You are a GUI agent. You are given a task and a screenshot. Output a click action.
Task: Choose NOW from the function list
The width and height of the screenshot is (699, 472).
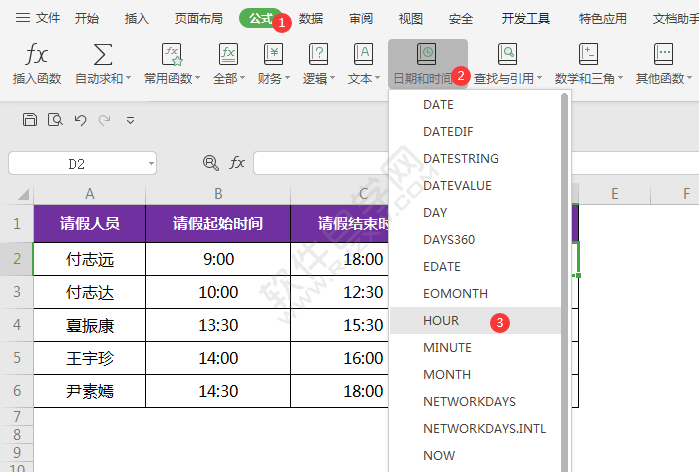click(475, 455)
